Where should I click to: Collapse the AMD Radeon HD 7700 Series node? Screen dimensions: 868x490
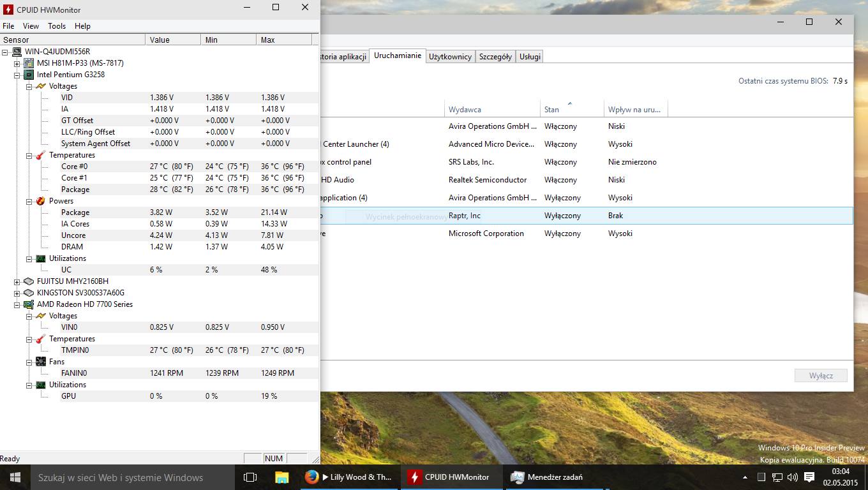pyautogui.click(x=17, y=304)
